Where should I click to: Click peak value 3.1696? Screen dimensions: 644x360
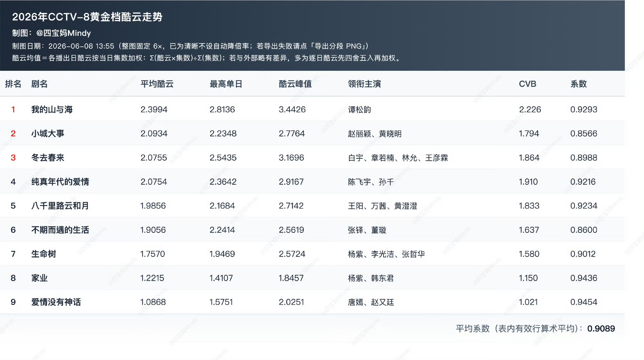pyautogui.click(x=291, y=158)
